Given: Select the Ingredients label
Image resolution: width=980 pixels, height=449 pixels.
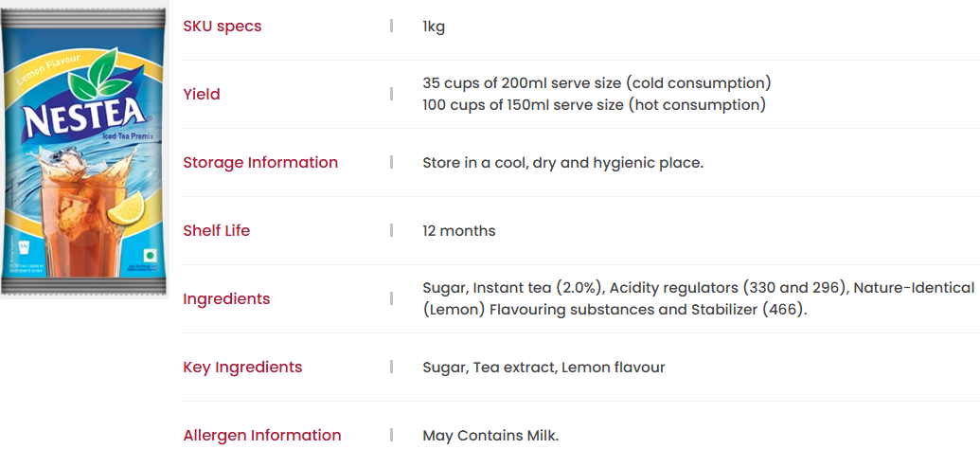Looking at the screenshot, I should (226, 299).
